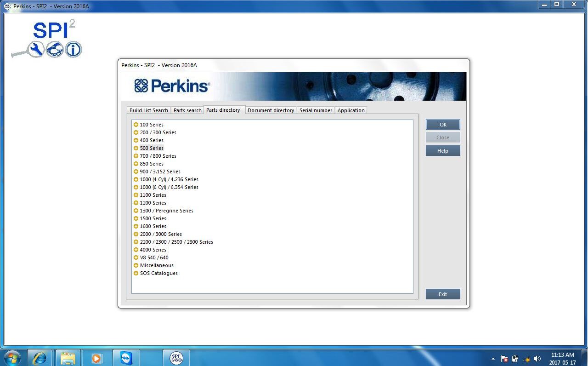This screenshot has height=366, width=588.
Task: Expand the 1100 Series node
Action: [x=136, y=195]
